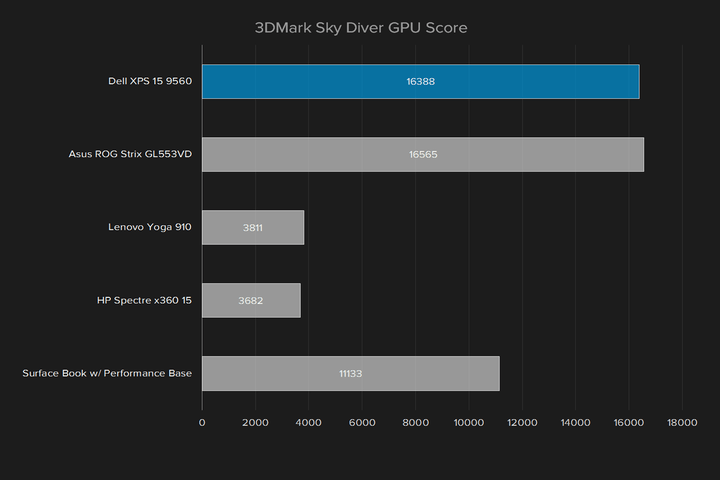Screen dimensions: 720x480
Task: Click the Dell XPS 15 9560 label
Action: pyautogui.click(x=150, y=81)
